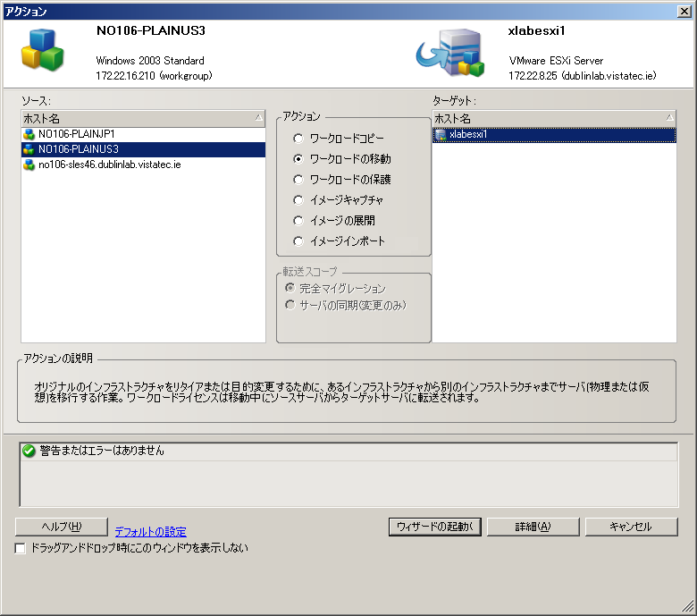Click the VMware ESXi Server text
This screenshot has width=697, height=616.
pyautogui.click(x=556, y=61)
